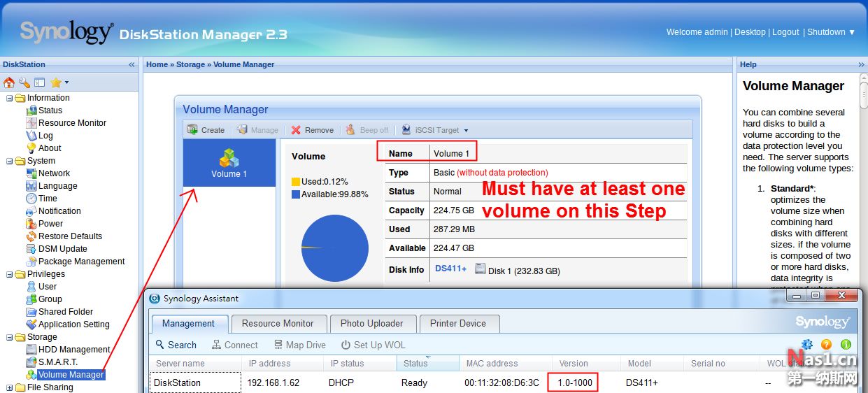868x393 pixels.
Task: Open Synology Assistant settings gear icon
Action: [807, 344]
